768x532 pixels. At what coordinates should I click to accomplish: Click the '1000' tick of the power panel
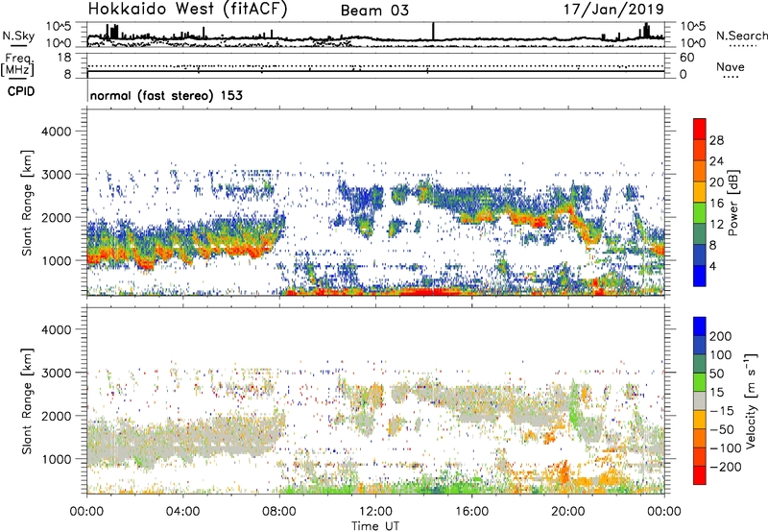tap(57, 260)
